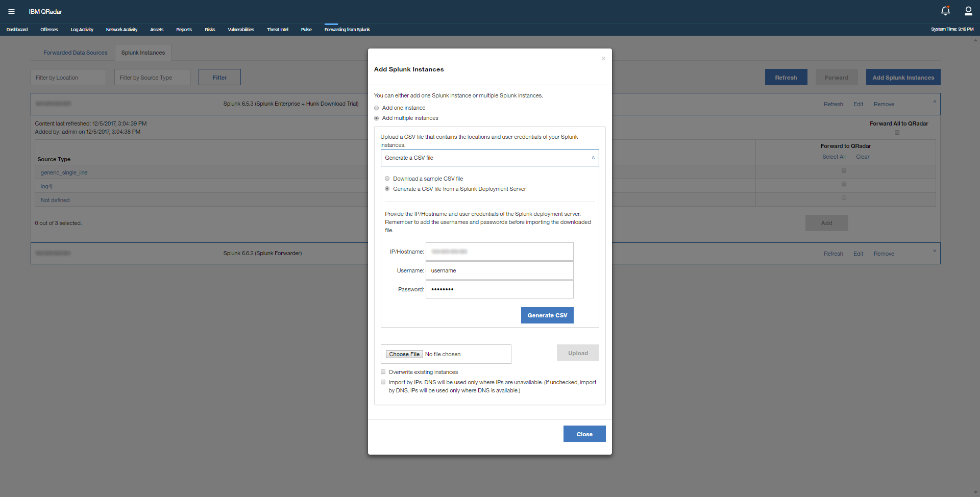Select All rows for forwarding to QRadar
This screenshot has width=980, height=498.
tap(834, 157)
